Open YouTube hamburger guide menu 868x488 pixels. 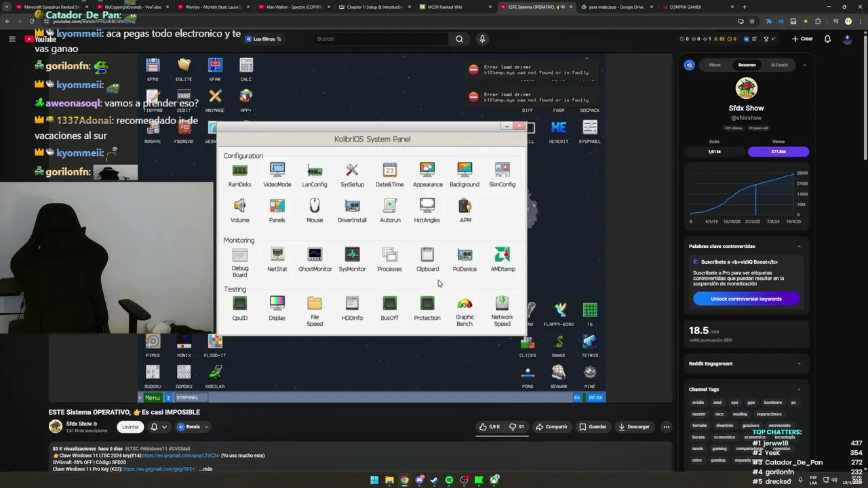12,39
